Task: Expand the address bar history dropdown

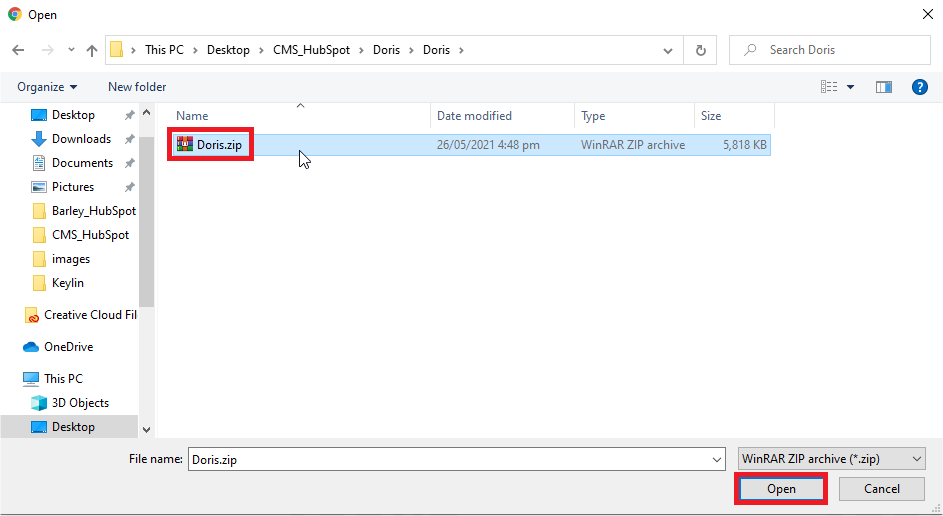Action: point(668,50)
